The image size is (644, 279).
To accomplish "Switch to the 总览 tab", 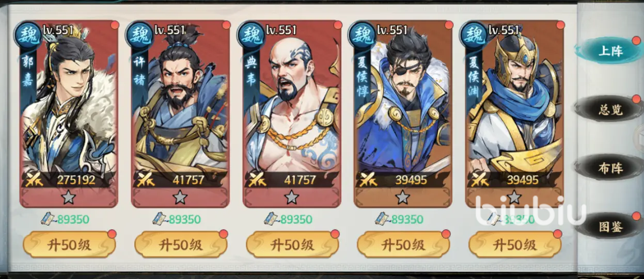I will point(610,109).
